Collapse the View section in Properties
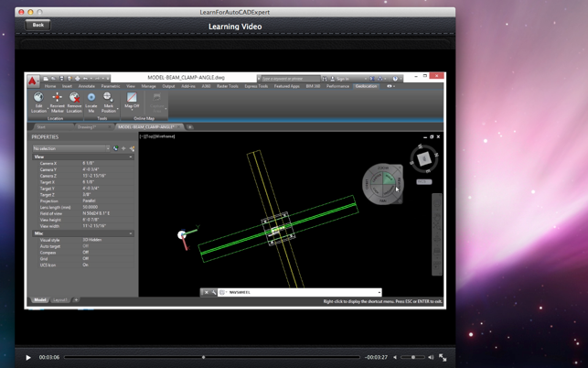Viewport: 588px width, 368px height. click(x=131, y=157)
